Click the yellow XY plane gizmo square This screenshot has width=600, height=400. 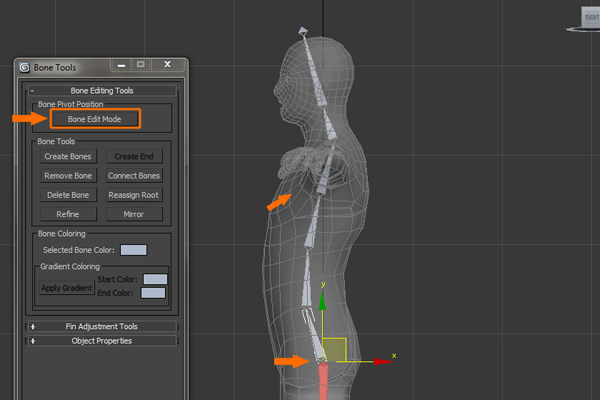pos(335,349)
